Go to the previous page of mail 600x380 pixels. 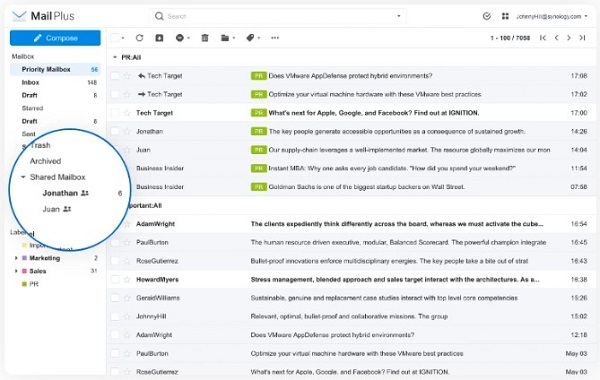[556, 38]
